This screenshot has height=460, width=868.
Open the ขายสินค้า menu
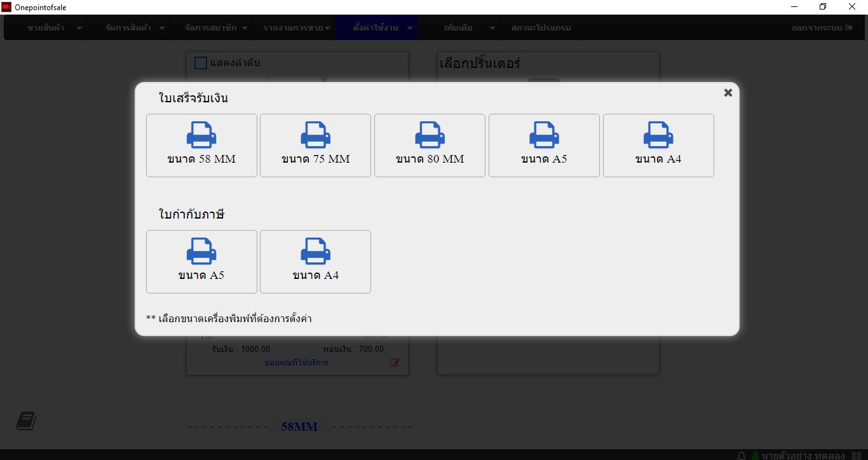pos(46,28)
